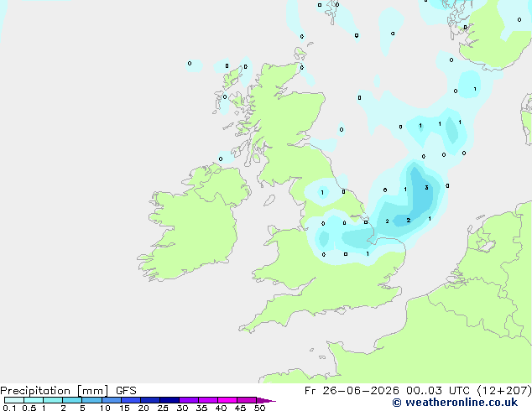Click the legend scale label '0.1'
The image size is (532, 411).
tap(9, 408)
